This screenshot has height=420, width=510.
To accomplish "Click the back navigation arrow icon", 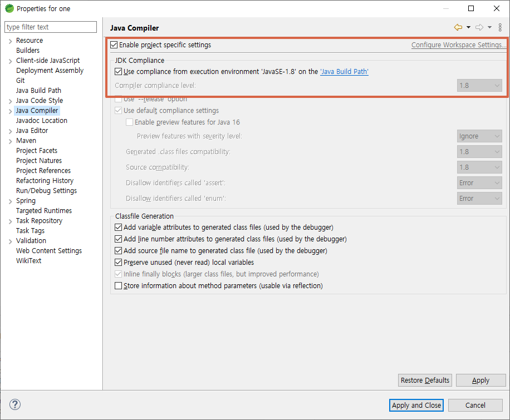I will 458,27.
